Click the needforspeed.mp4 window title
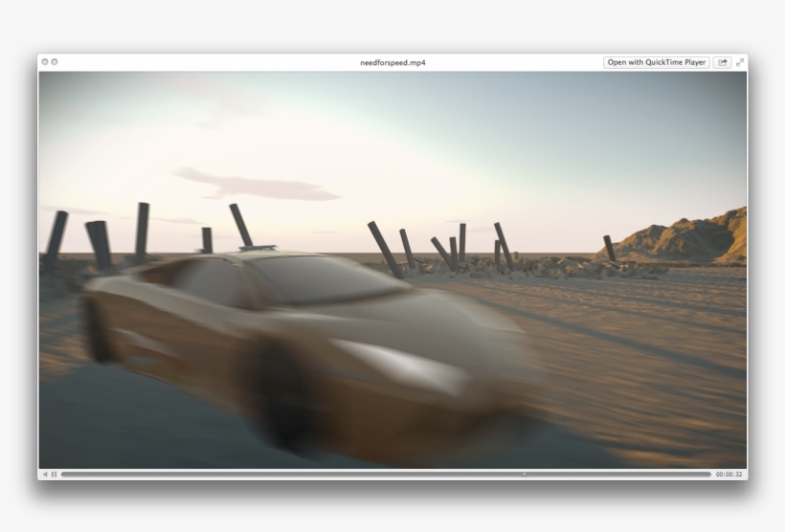785x532 pixels. coord(393,62)
